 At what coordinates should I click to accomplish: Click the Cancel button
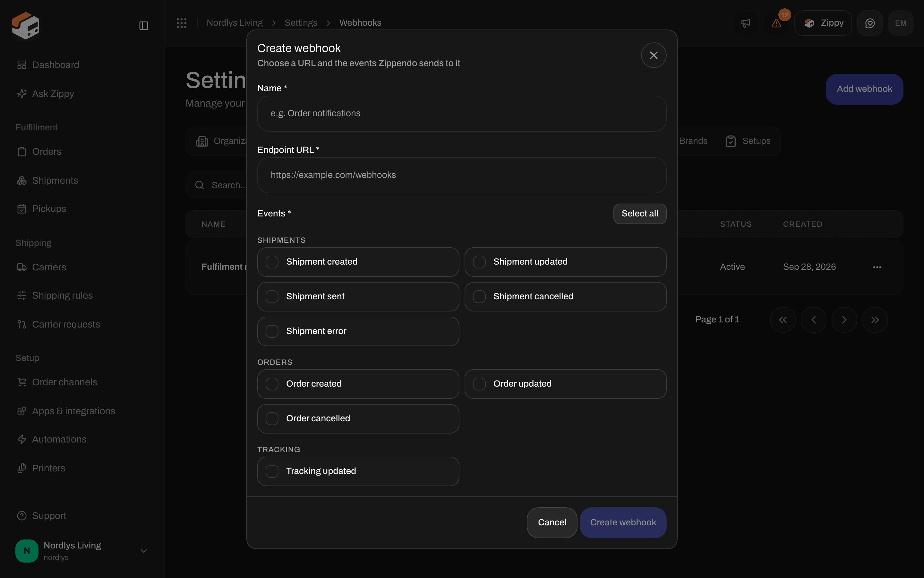click(552, 522)
